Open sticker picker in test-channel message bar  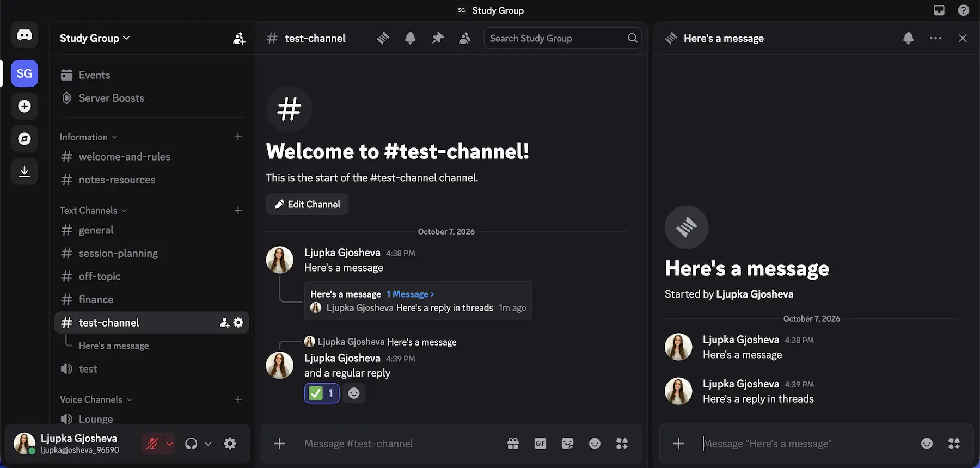tap(567, 444)
